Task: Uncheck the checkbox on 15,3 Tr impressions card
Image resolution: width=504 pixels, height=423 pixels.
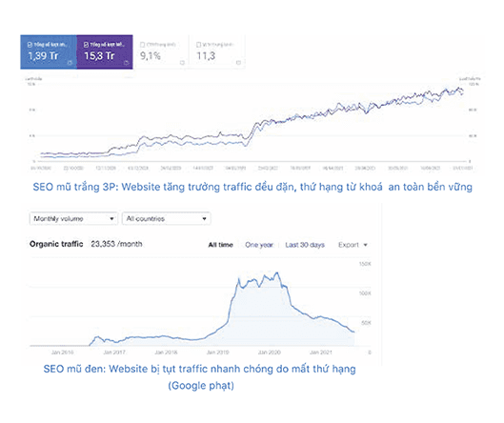Action: pos(86,45)
